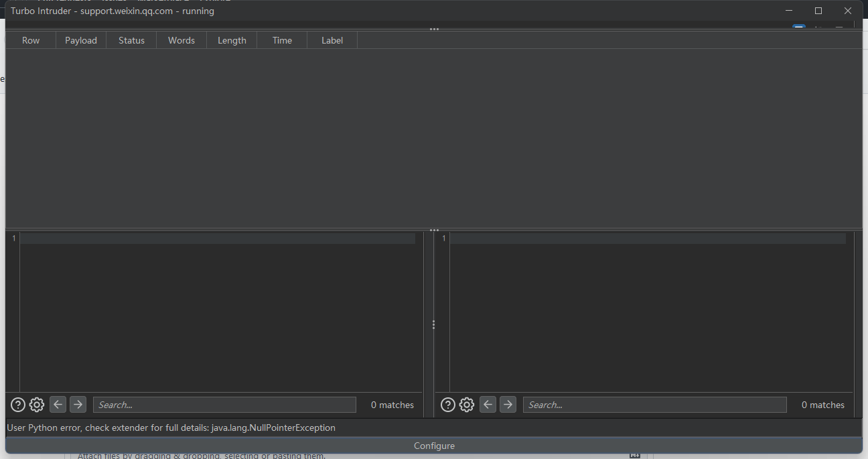Open help for the response search bar

pyautogui.click(x=447, y=404)
